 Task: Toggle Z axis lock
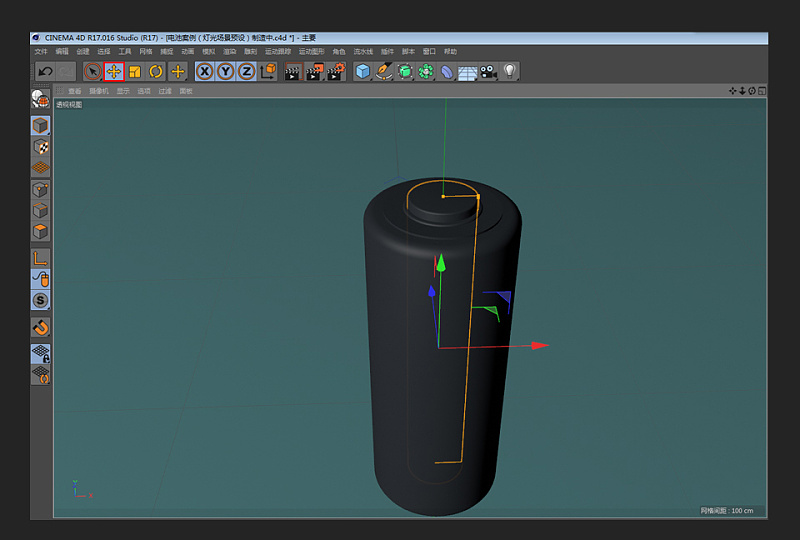pyautogui.click(x=246, y=71)
